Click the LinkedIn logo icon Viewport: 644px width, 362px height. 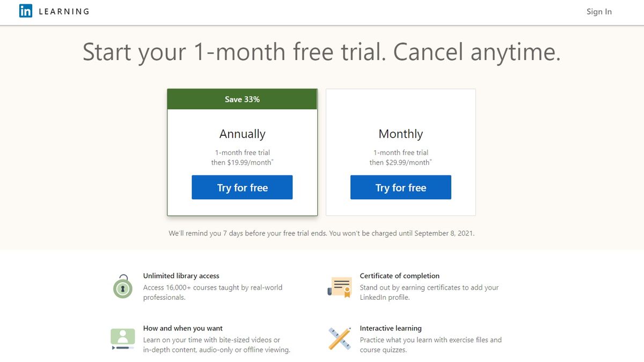[25, 11]
